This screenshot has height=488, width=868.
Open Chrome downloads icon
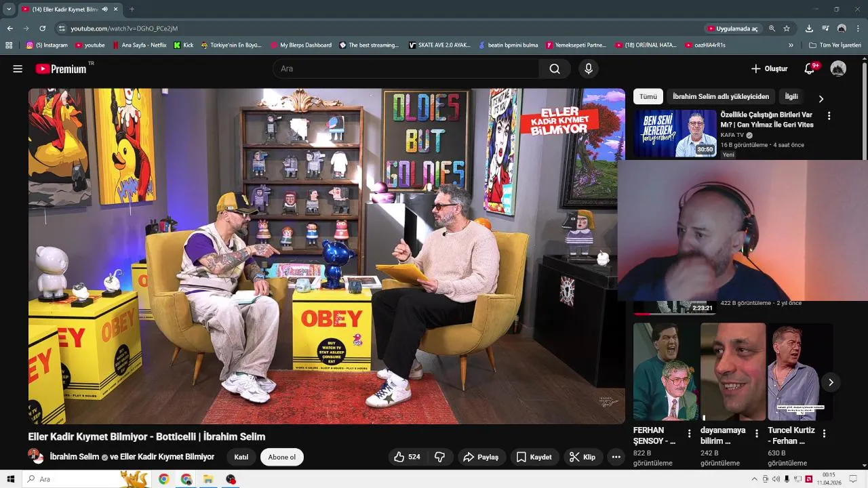(809, 28)
